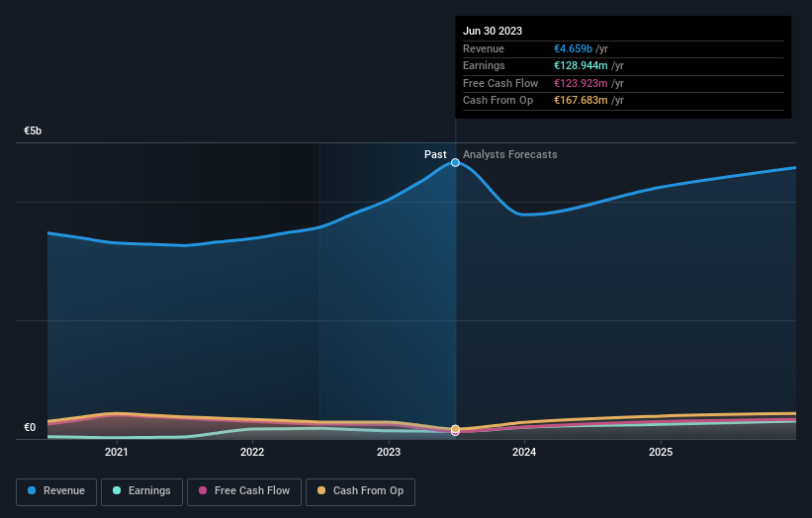Click the €5b y-axis label
Screen dimensions: 812x518
[x=33, y=130]
